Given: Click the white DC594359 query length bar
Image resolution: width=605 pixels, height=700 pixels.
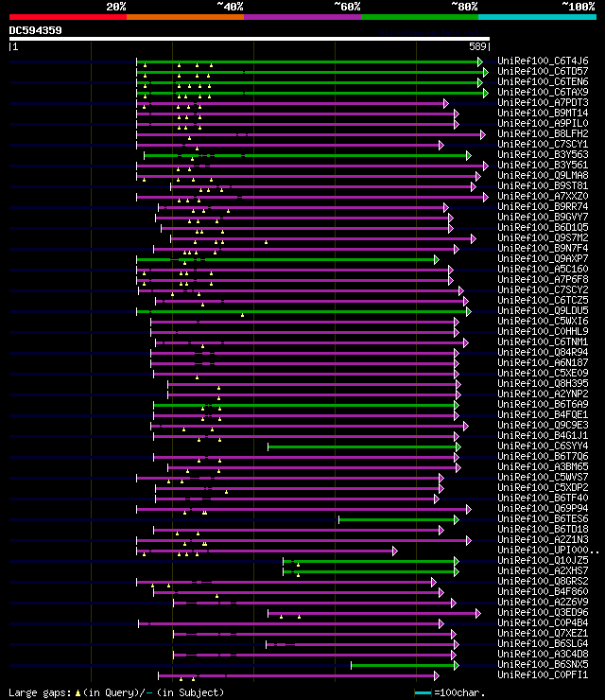Looking at the screenshot, I should [x=250, y=39].
